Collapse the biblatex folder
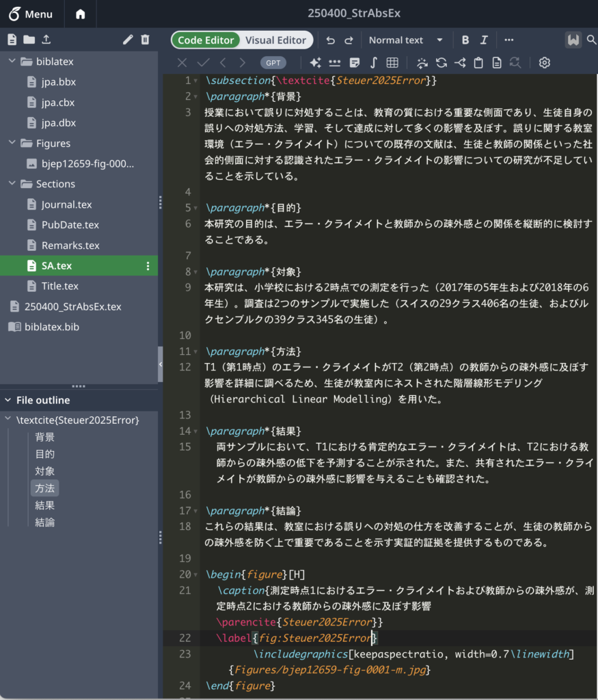This screenshot has height=700, width=598. [12, 62]
